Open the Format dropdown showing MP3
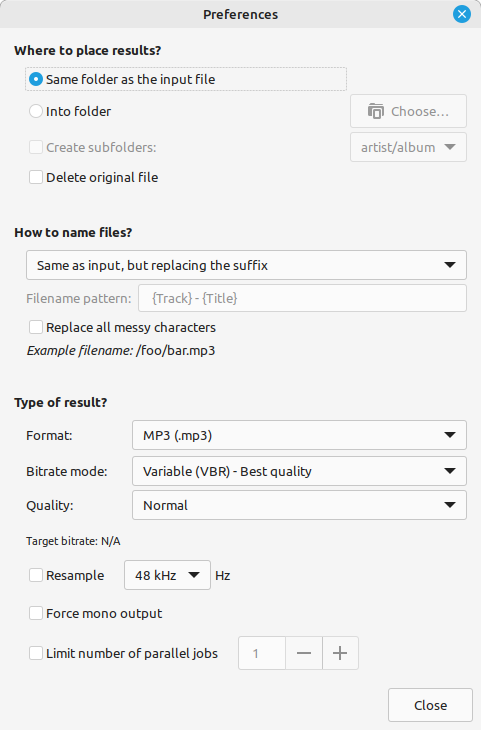The width and height of the screenshot is (481, 730). (299, 435)
